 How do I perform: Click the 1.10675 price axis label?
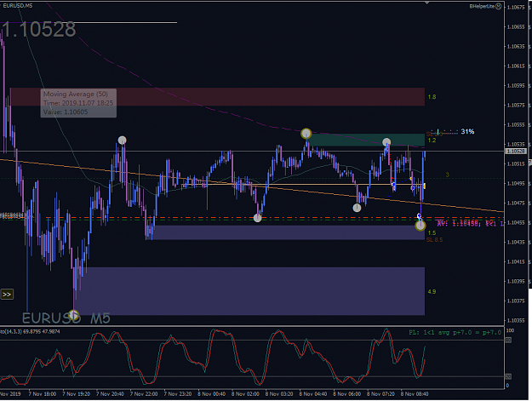[516, 7]
